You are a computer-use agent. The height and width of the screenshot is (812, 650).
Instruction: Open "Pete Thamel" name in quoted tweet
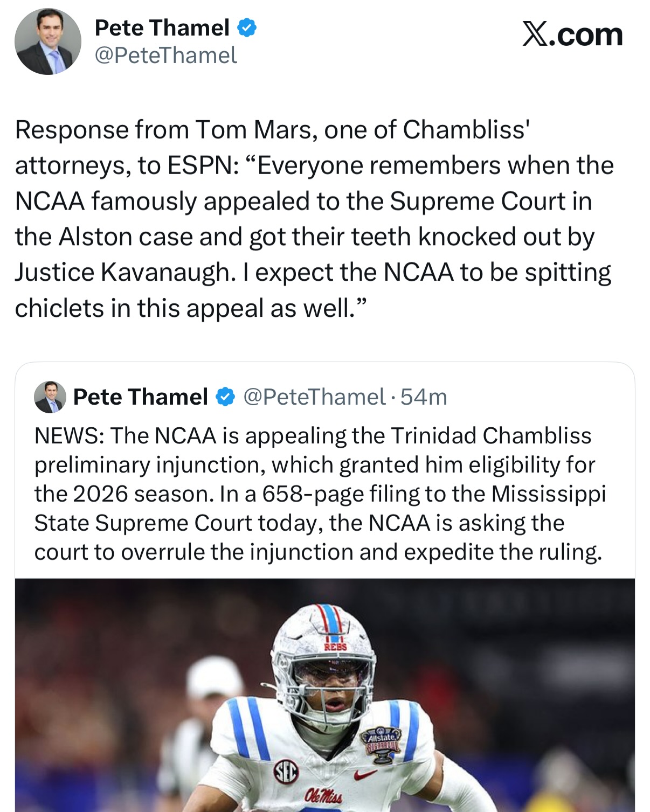tap(141, 397)
